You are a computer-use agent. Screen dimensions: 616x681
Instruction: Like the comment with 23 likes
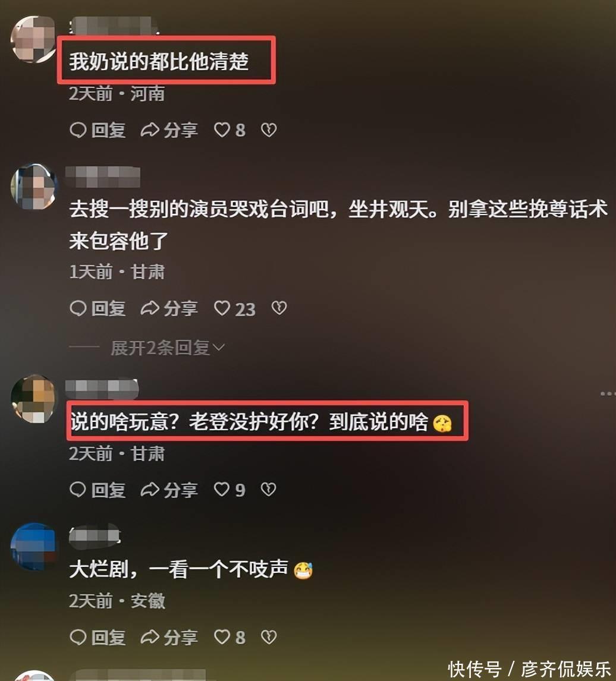(234, 309)
